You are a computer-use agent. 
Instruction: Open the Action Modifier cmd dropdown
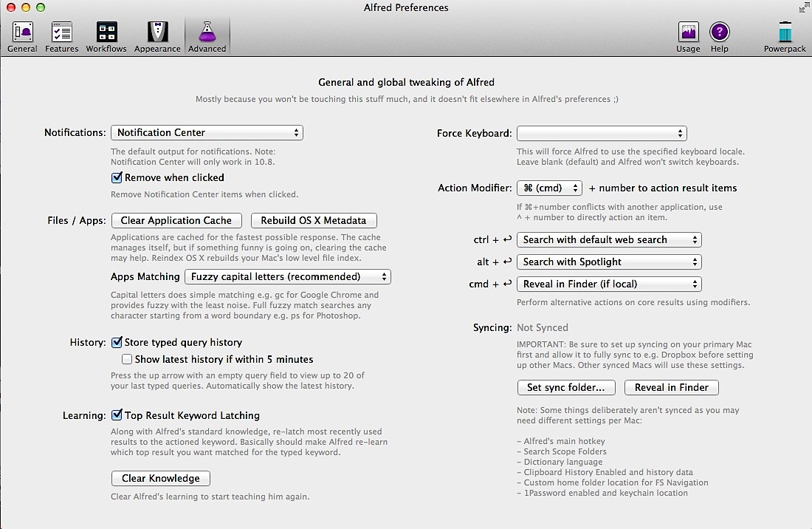[x=549, y=188]
